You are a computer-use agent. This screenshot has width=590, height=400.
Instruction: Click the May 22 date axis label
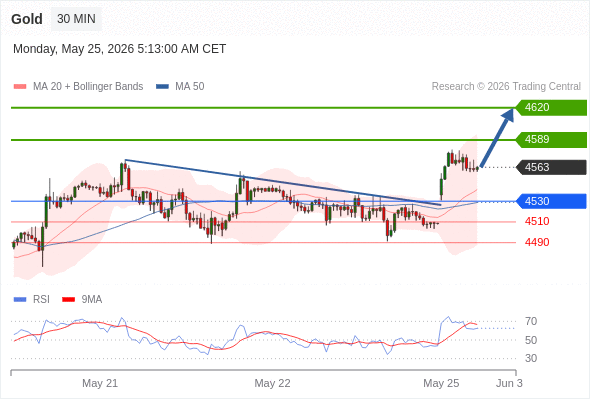point(272,383)
